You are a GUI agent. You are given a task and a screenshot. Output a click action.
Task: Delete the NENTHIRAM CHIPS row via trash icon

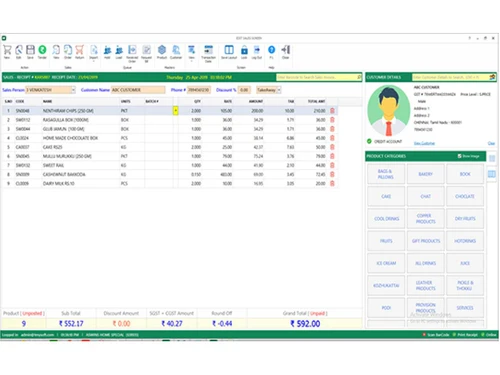[x=332, y=111]
